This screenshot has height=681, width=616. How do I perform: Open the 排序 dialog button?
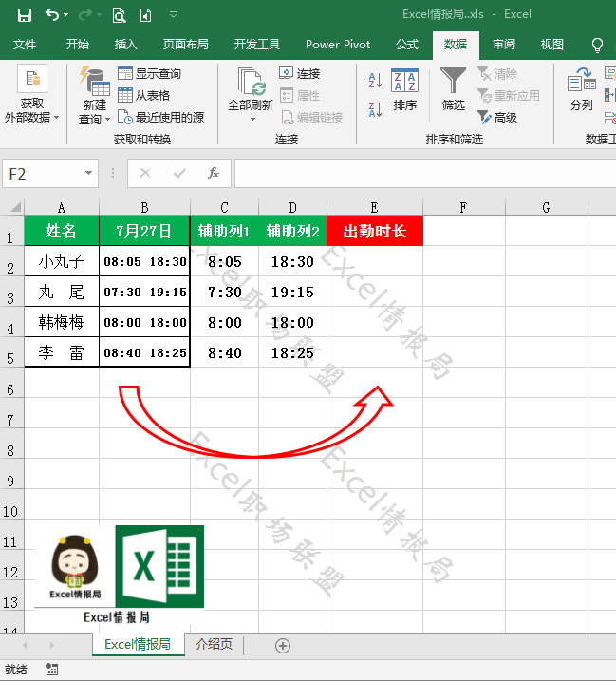click(404, 90)
